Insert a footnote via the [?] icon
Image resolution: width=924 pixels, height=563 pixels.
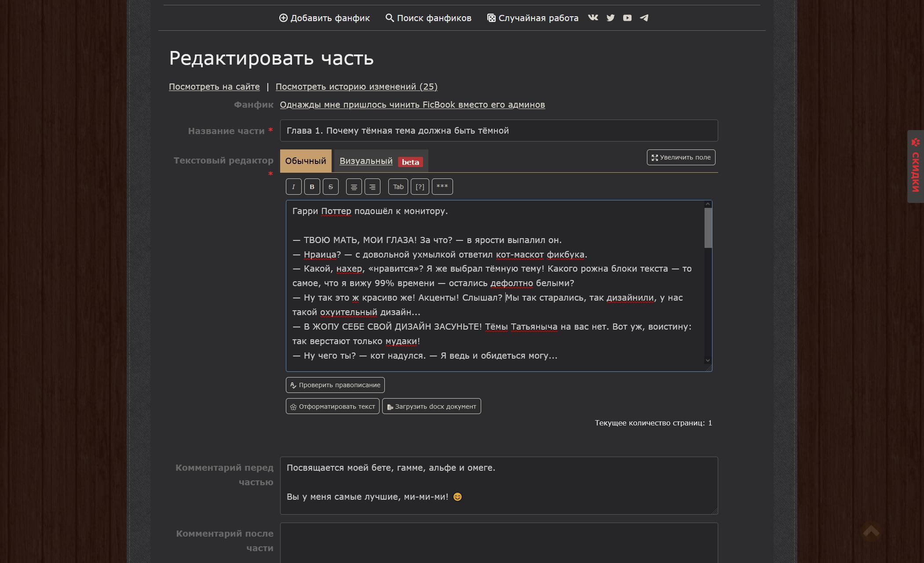[420, 186]
